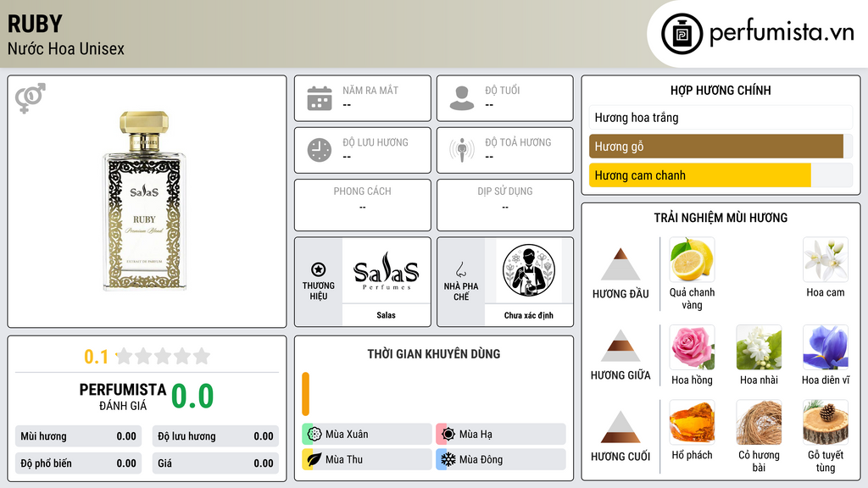Click the person icon for Độ tuổi
Image resolution: width=868 pixels, height=488 pixels.
(x=462, y=98)
